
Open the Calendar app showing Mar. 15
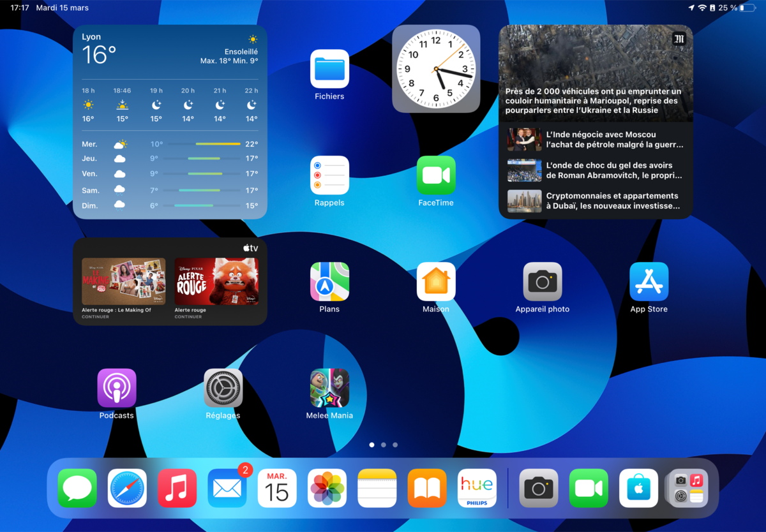coord(277,489)
